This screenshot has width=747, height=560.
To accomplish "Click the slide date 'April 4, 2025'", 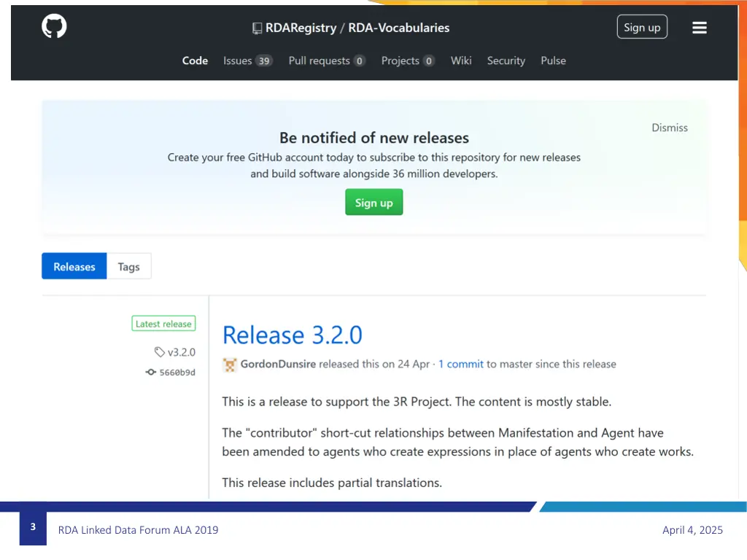I will tap(692, 530).
